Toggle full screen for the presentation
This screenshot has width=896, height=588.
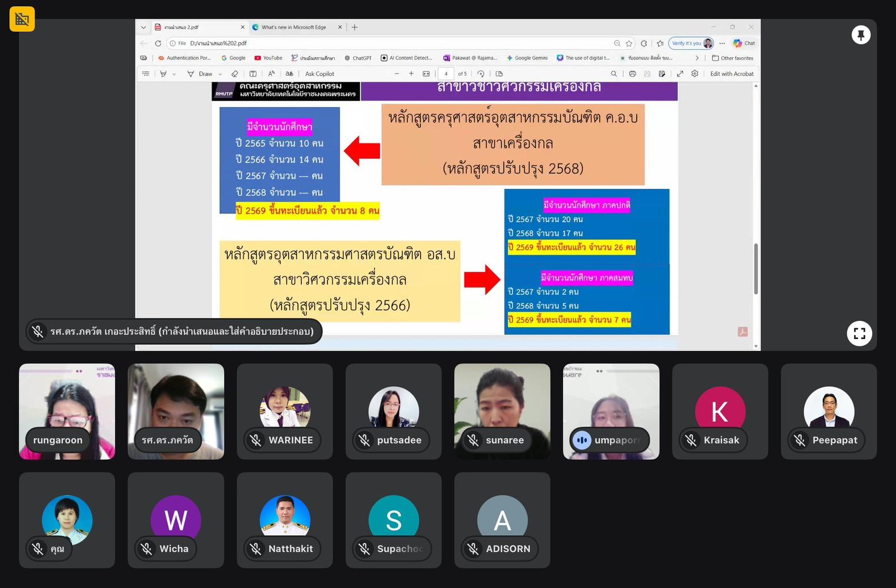859,333
